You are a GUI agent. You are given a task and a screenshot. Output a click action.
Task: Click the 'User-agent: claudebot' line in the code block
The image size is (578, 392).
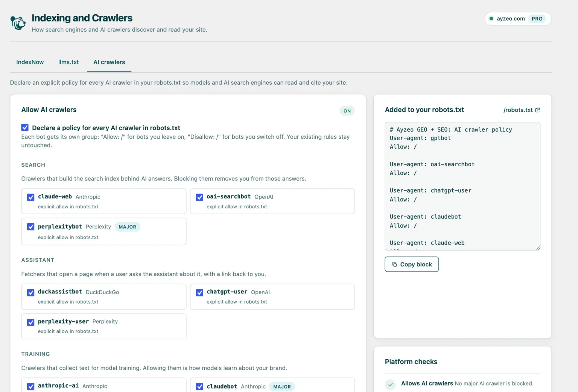click(x=425, y=217)
